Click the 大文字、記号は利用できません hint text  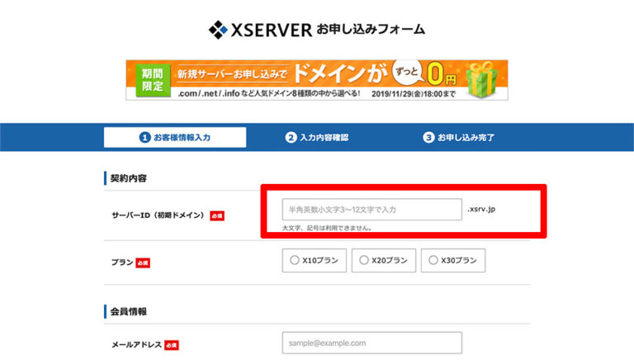pyautogui.click(x=327, y=228)
